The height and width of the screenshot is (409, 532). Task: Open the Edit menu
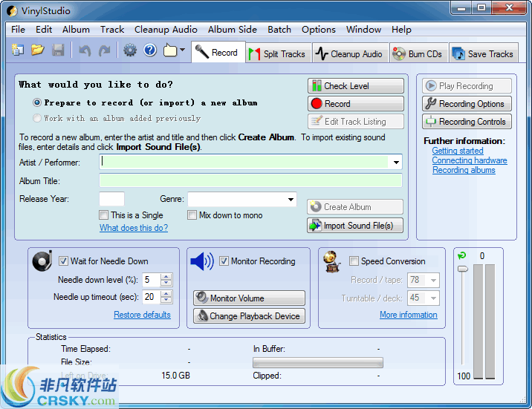44,30
